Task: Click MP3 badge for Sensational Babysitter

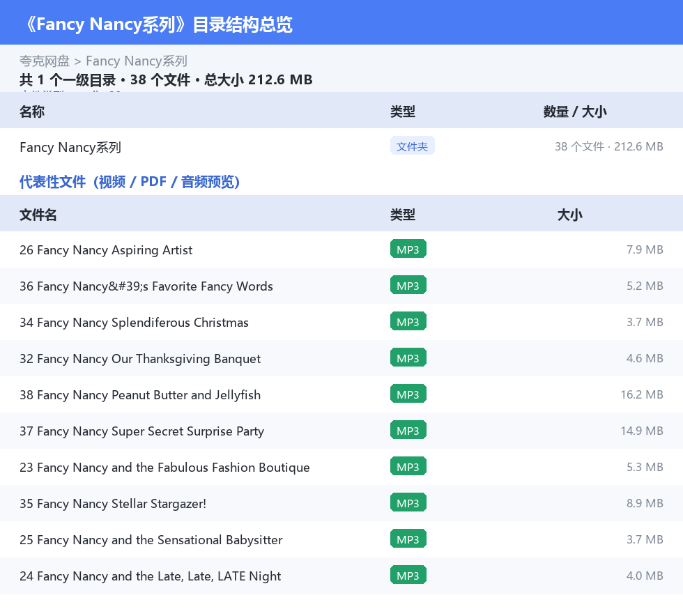Action: (408, 539)
